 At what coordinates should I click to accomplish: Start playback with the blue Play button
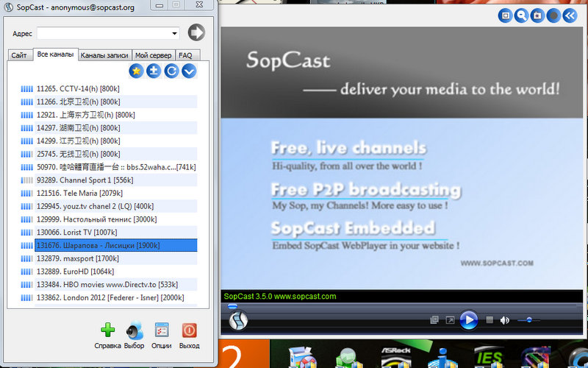click(x=469, y=320)
